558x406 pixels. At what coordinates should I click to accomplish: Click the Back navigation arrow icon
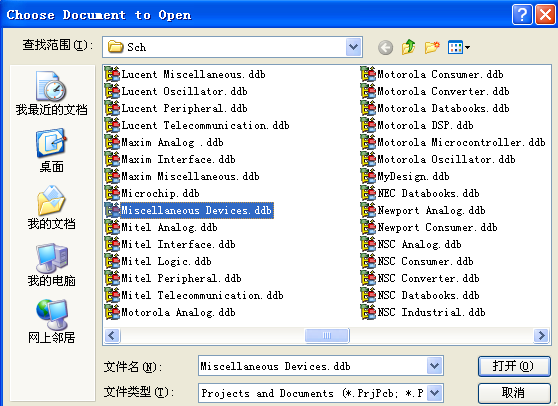click(x=385, y=47)
